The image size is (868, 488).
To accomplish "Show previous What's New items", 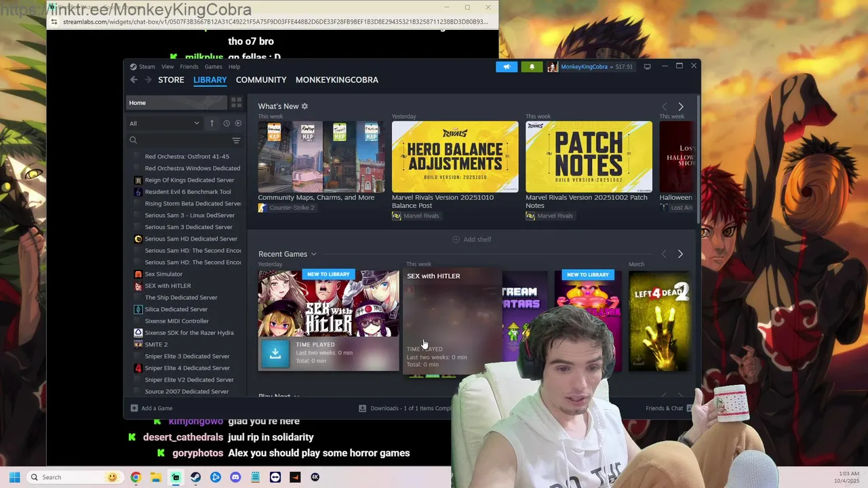I will (x=665, y=106).
